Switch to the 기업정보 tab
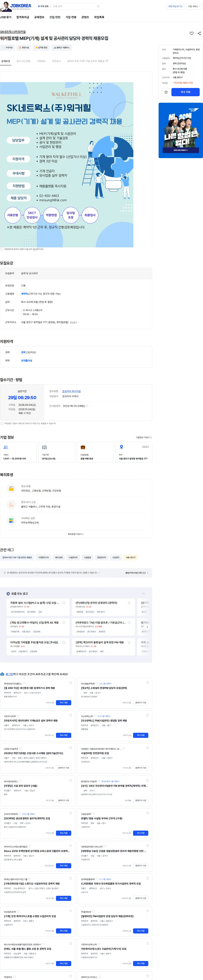 [x=41, y=61]
